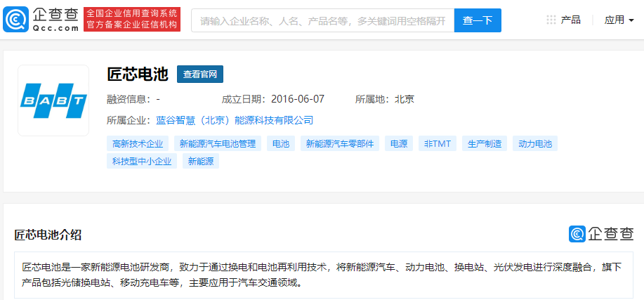Click the 查一下 search button
Viewport: 644px width, 300px height.
(x=478, y=20)
